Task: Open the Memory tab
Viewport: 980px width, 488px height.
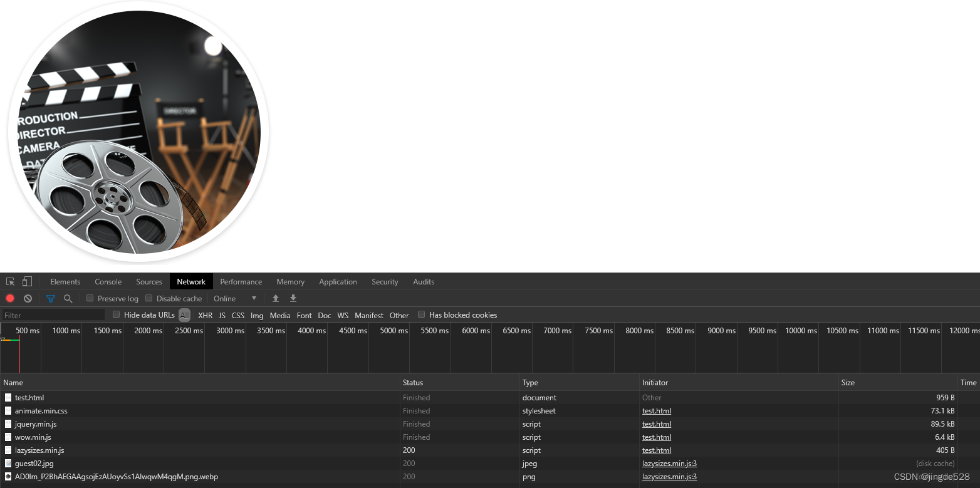Action: tap(290, 281)
